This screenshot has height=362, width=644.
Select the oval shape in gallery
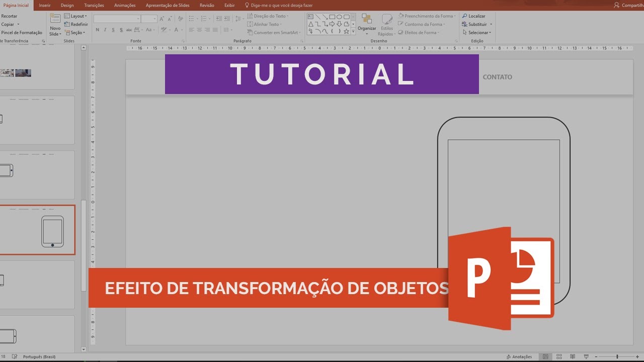point(339,17)
